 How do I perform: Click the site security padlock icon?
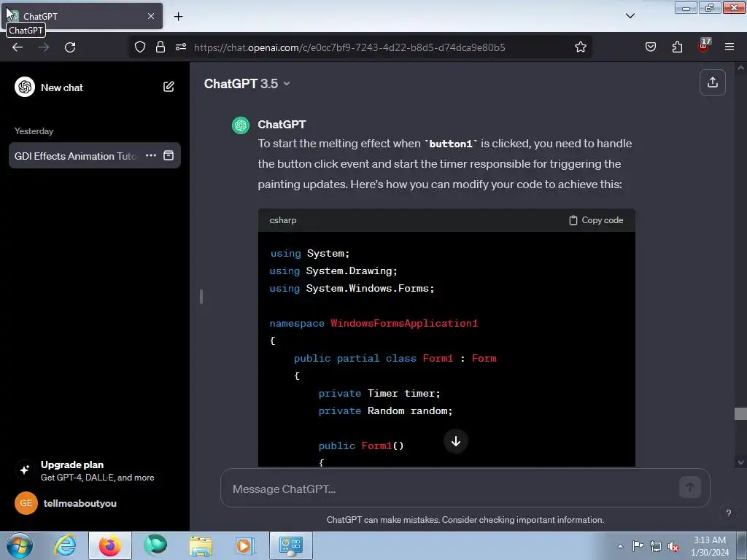(160, 47)
